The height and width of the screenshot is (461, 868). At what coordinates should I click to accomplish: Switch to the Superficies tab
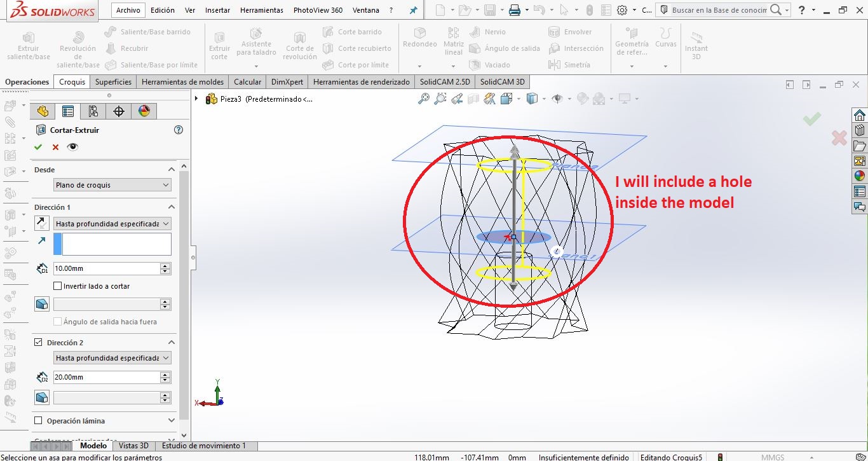[x=113, y=82]
